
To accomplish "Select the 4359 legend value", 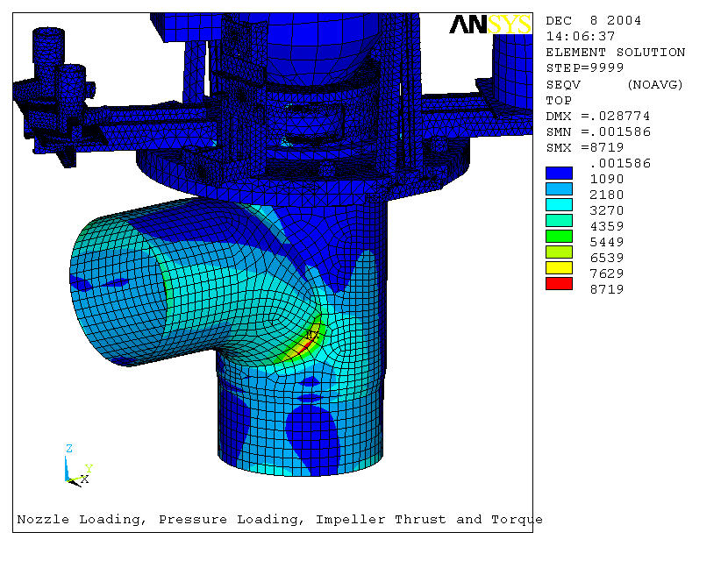I will click(607, 226).
